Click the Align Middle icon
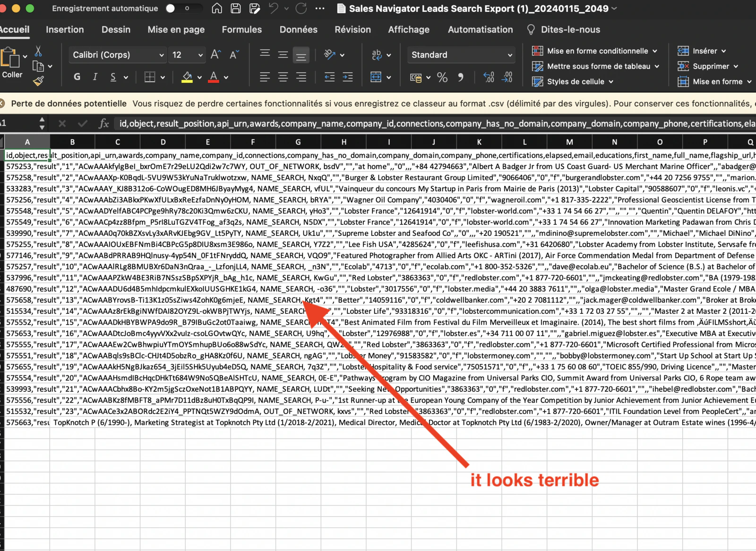This screenshot has height=551, width=756. tap(283, 54)
